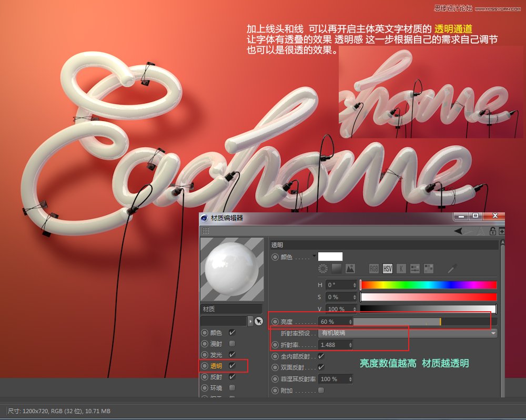Click the transparency color swatch
This screenshot has width=526, height=420.
tap(330, 257)
